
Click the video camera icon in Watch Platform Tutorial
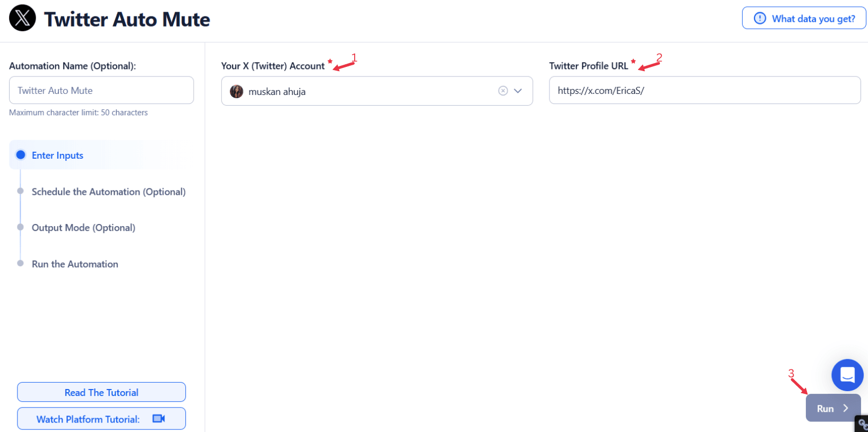tap(159, 419)
